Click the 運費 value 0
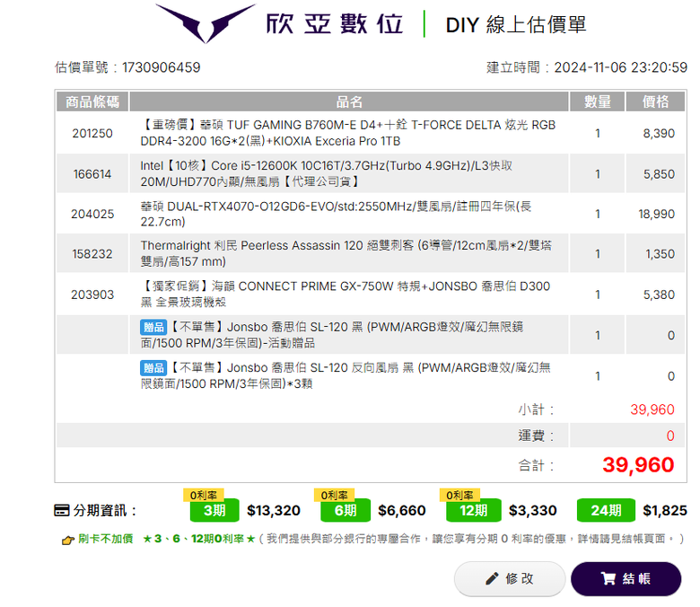Screen dimensions: 700x607 tap(670, 435)
